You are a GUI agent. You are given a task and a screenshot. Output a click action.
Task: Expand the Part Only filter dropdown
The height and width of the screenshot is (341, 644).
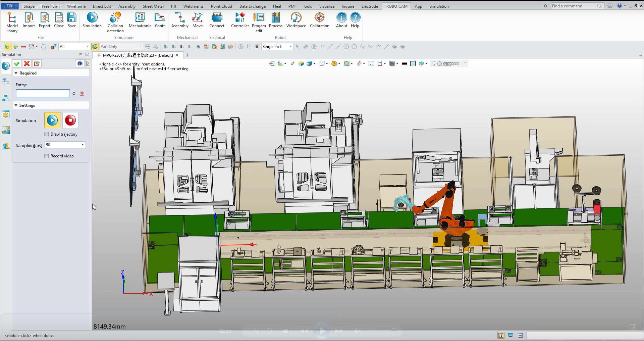click(x=140, y=47)
